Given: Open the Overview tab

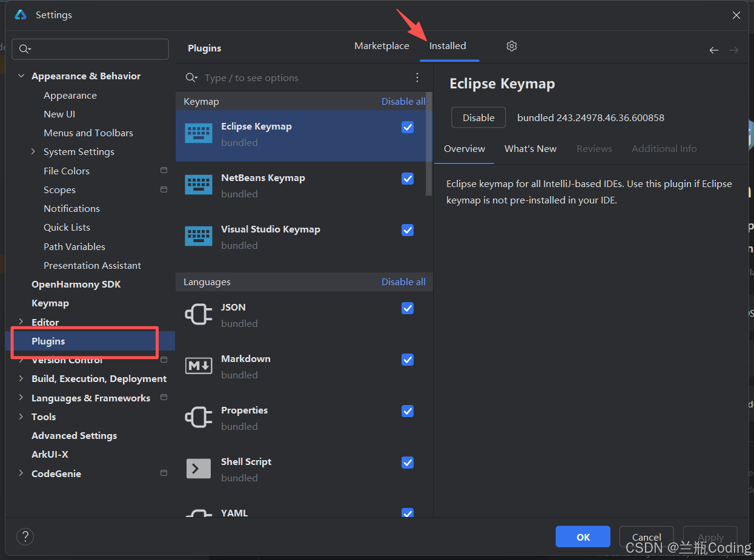Looking at the screenshot, I should pos(465,149).
